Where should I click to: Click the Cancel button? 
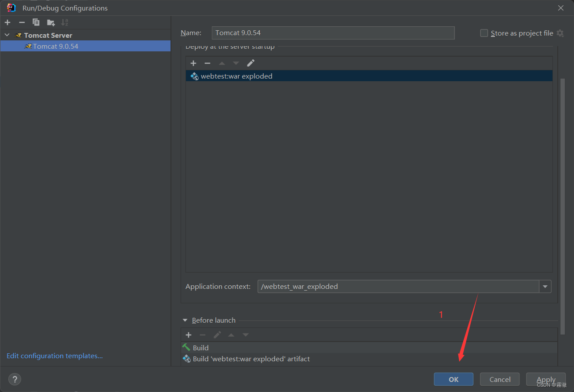click(500, 379)
